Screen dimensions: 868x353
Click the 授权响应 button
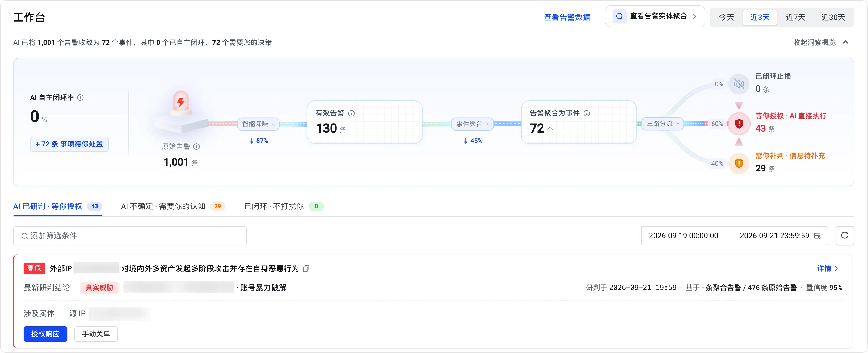(x=45, y=334)
